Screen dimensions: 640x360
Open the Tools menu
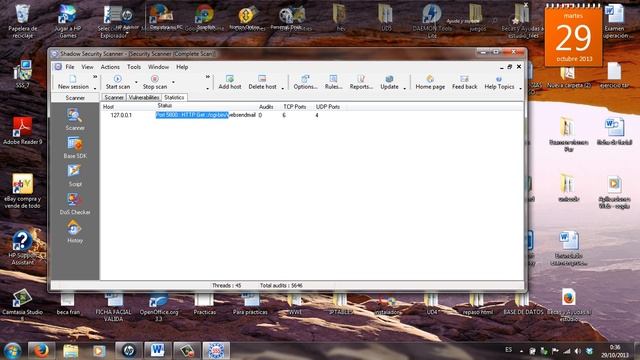134,67
